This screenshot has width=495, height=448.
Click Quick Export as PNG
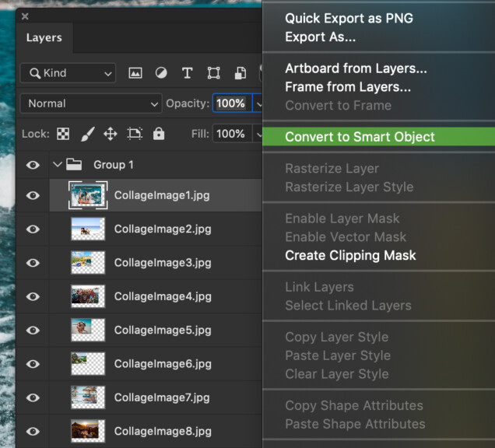click(349, 19)
